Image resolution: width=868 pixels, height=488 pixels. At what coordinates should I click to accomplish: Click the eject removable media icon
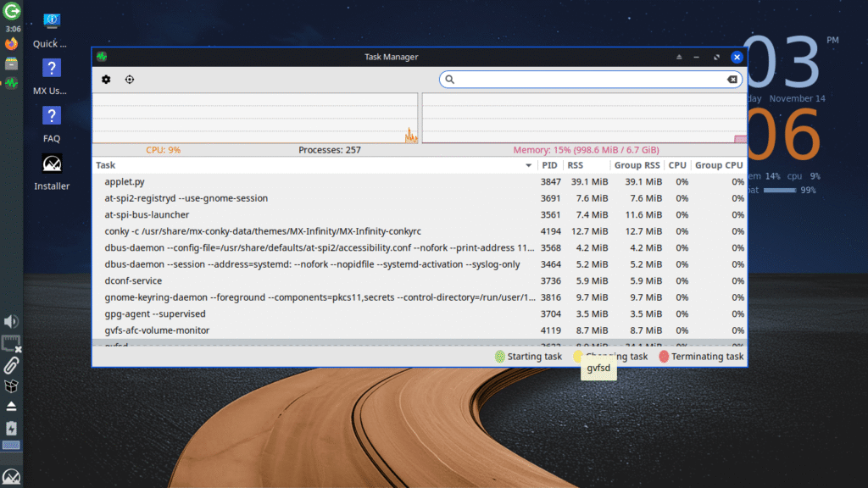point(11,408)
